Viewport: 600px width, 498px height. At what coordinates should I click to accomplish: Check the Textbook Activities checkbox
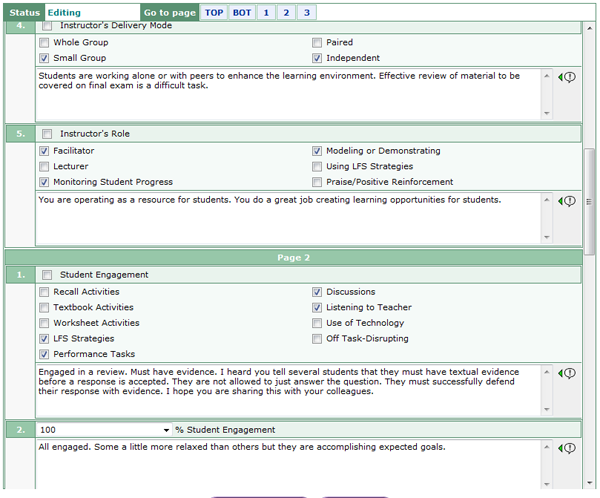coord(44,307)
